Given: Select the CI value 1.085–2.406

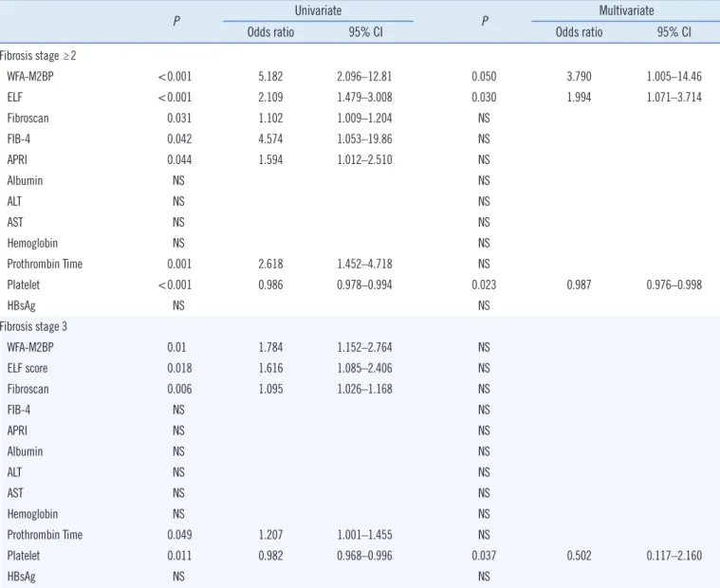Looking at the screenshot, I should click(364, 368).
